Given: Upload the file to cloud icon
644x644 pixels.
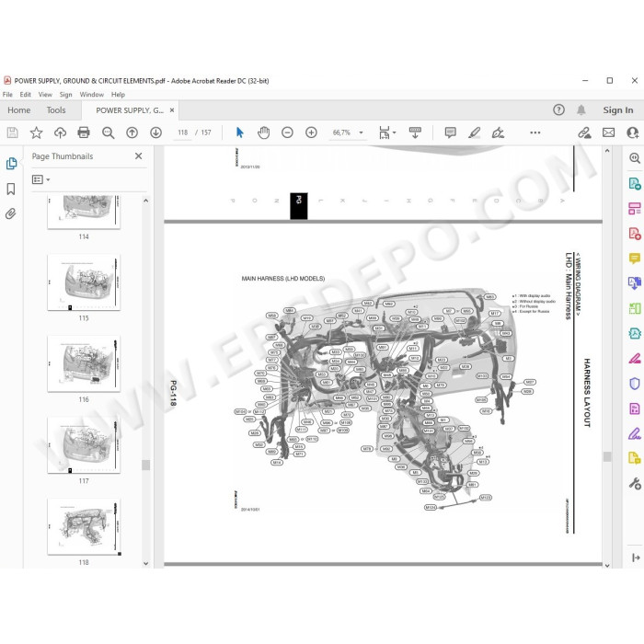Looking at the screenshot, I should pyautogui.click(x=60, y=132).
